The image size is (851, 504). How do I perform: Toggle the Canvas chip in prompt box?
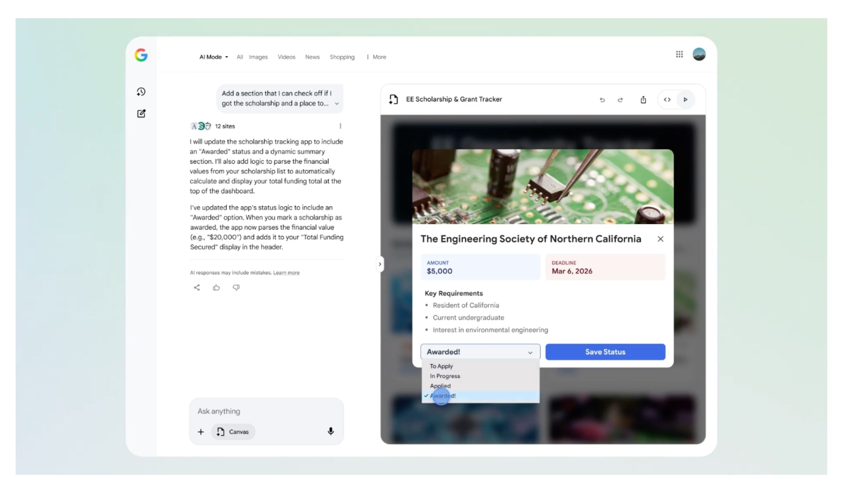233,432
